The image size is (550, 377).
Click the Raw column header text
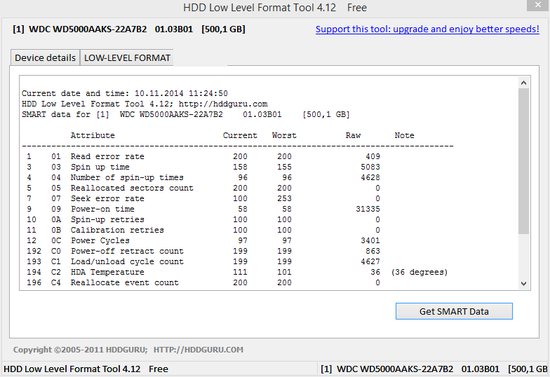[x=353, y=135]
